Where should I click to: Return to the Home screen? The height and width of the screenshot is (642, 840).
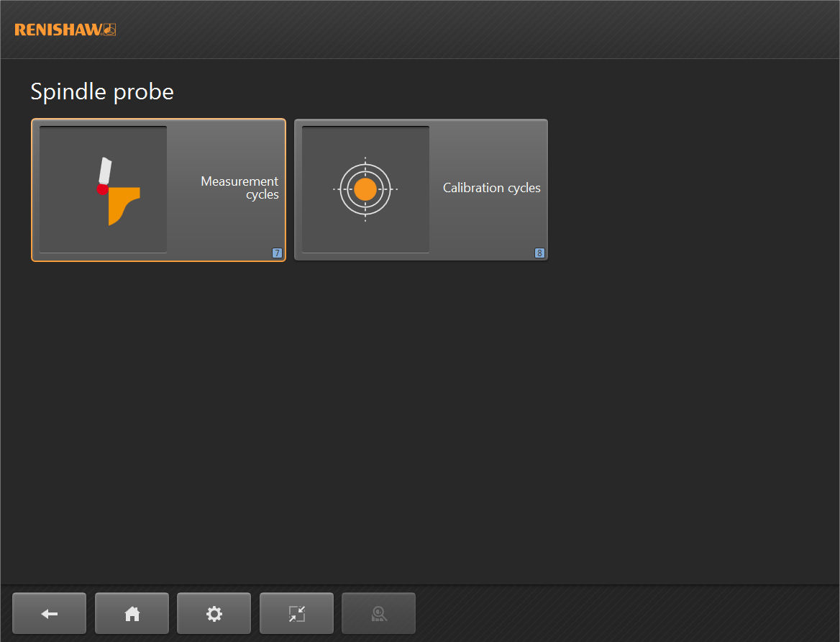tap(132, 613)
